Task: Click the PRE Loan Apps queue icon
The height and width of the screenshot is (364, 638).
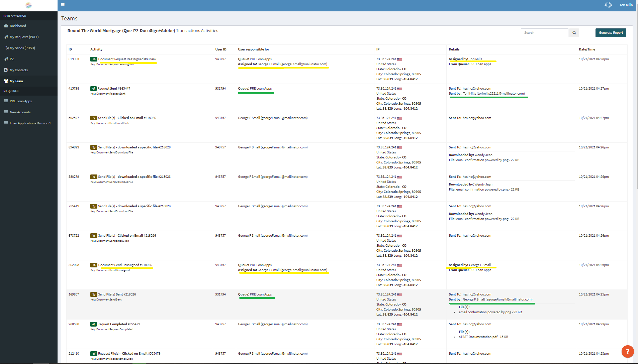Action: 6,101
